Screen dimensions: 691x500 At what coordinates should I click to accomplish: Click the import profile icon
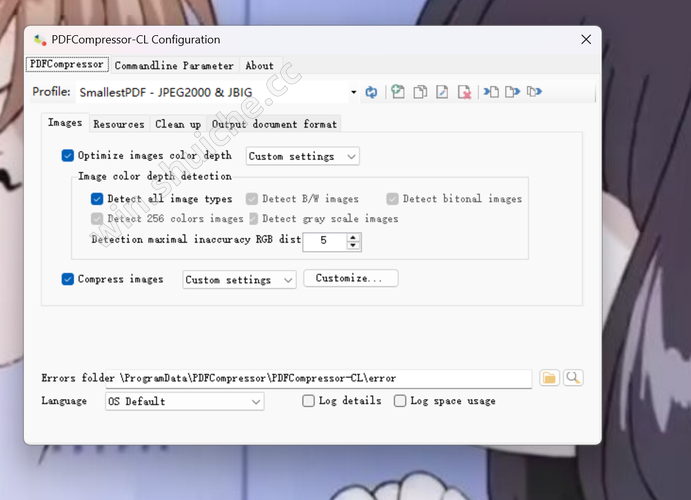(x=491, y=92)
